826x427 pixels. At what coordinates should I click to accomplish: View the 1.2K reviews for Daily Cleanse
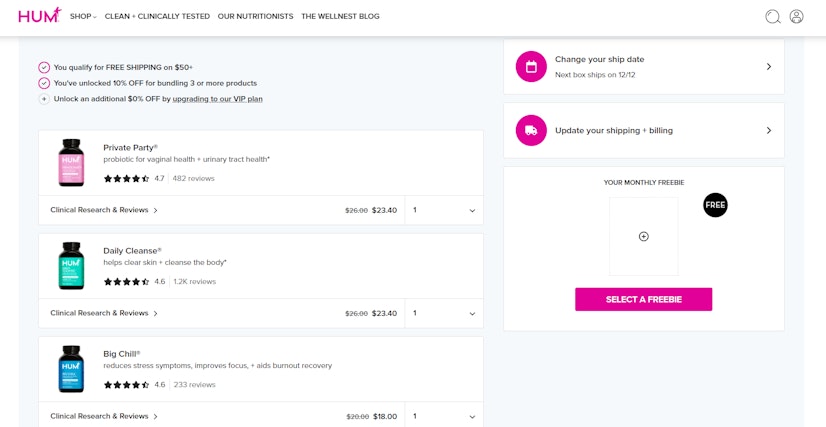tap(194, 282)
